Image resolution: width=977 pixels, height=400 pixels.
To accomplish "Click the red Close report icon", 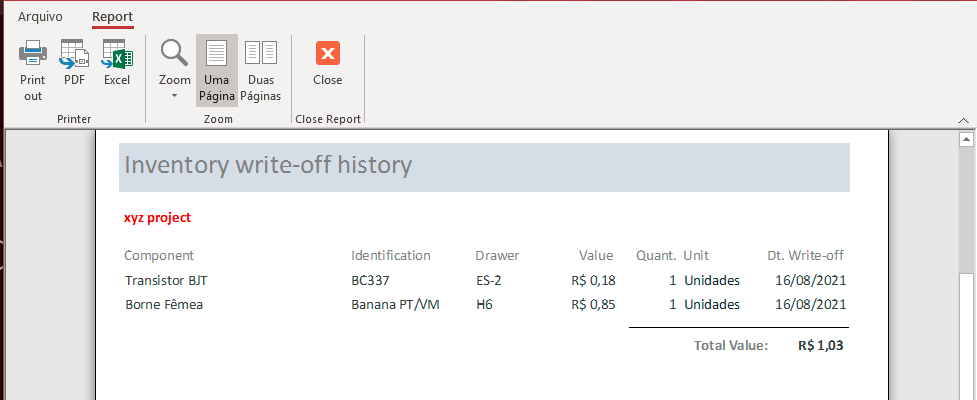I will point(328,53).
